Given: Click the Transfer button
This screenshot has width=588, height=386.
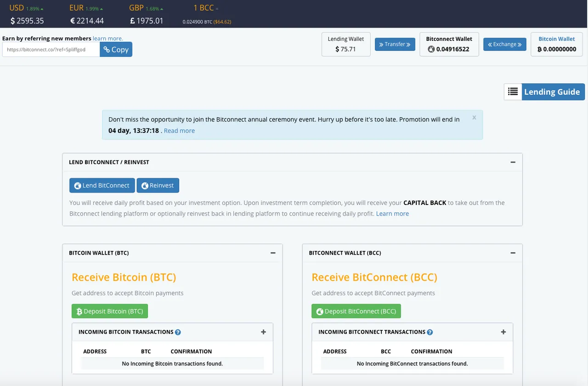Looking at the screenshot, I should coord(395,44).
